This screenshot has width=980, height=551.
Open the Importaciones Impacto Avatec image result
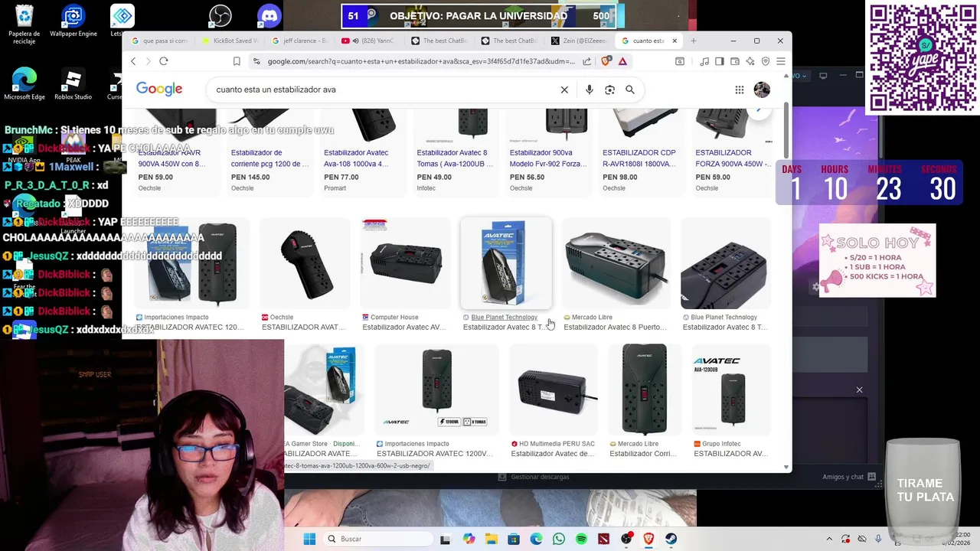point(192,263)
